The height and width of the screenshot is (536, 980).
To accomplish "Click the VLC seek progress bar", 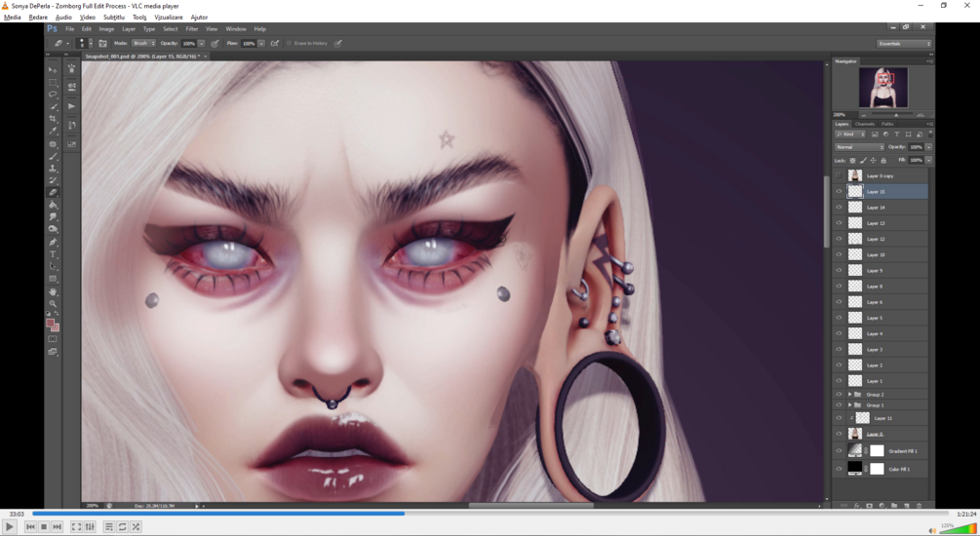I will coord(490,514).
